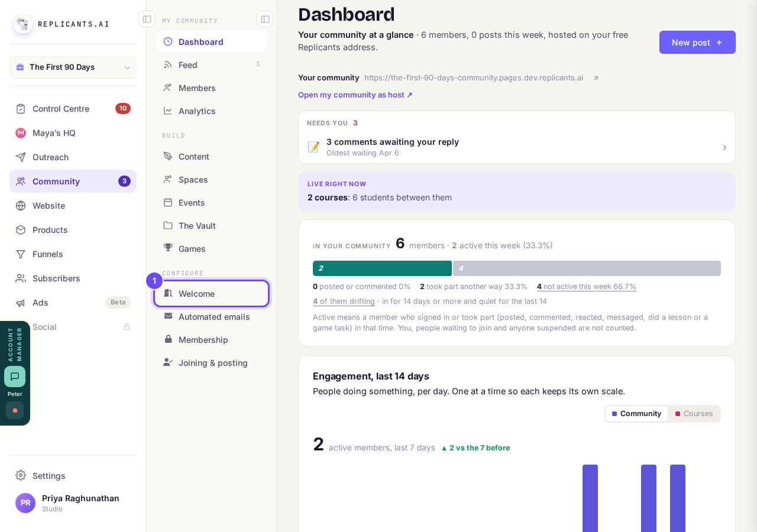Collapse the My Community panel with its panel icon
The image size is (757, 532).
click(265, 19)
